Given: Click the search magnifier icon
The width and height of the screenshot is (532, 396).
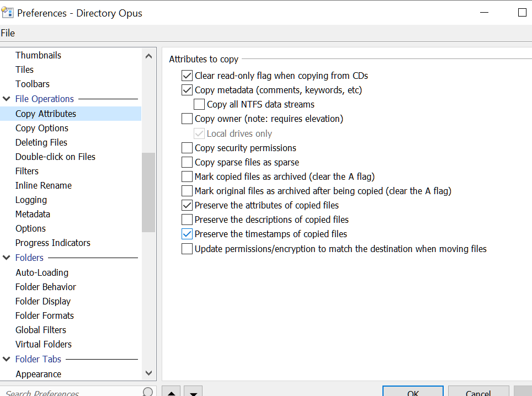Looking at the screenshot, I should coord(148,392).
